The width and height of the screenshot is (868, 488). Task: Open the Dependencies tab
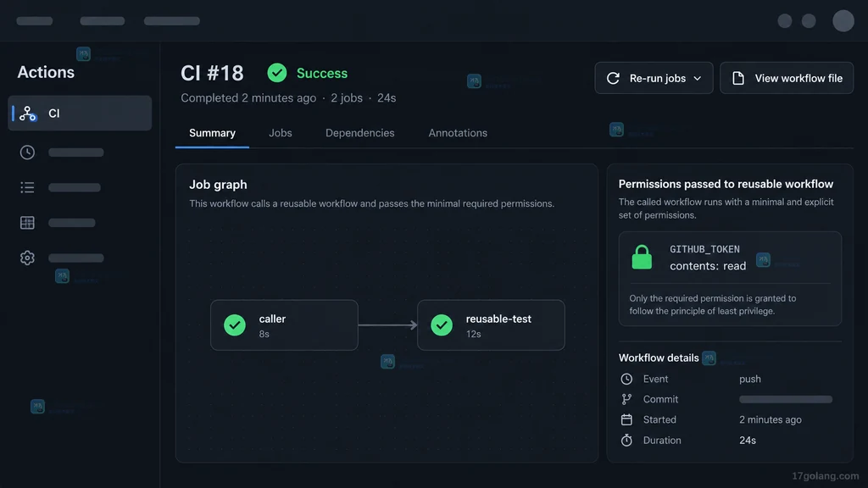point(359,133)
